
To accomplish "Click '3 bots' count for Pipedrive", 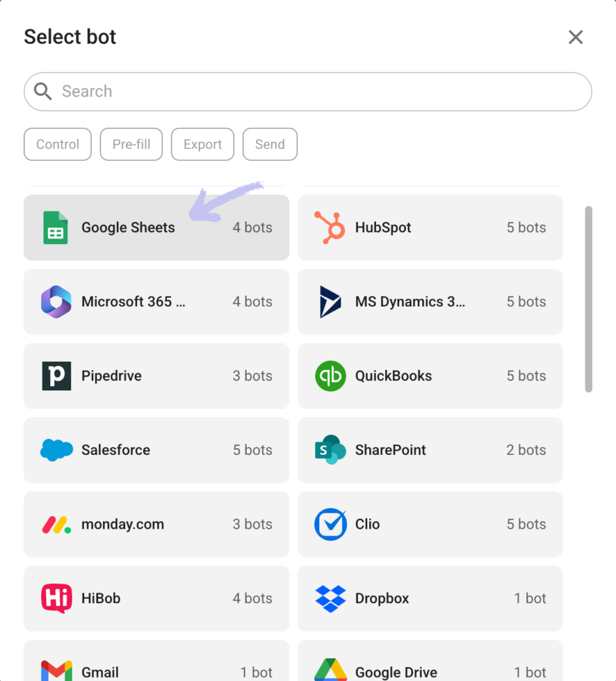I will 252,376.
